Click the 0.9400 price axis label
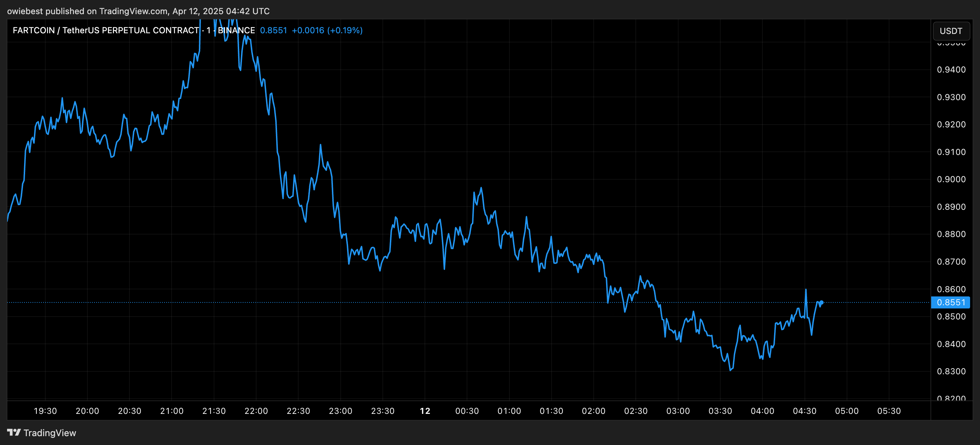980x445 pixels. (x=951, y=70)
